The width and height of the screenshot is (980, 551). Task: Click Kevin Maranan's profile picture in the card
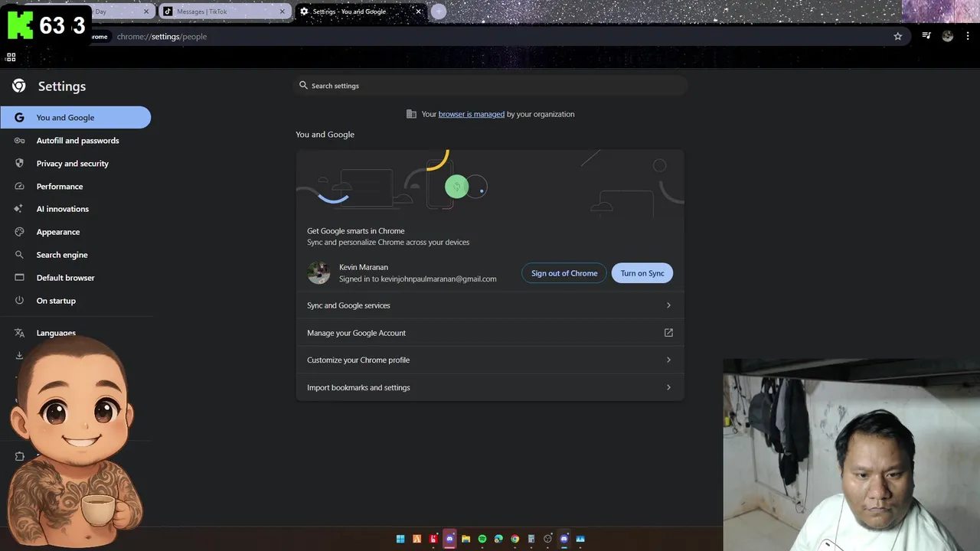[x=318, y=272]
